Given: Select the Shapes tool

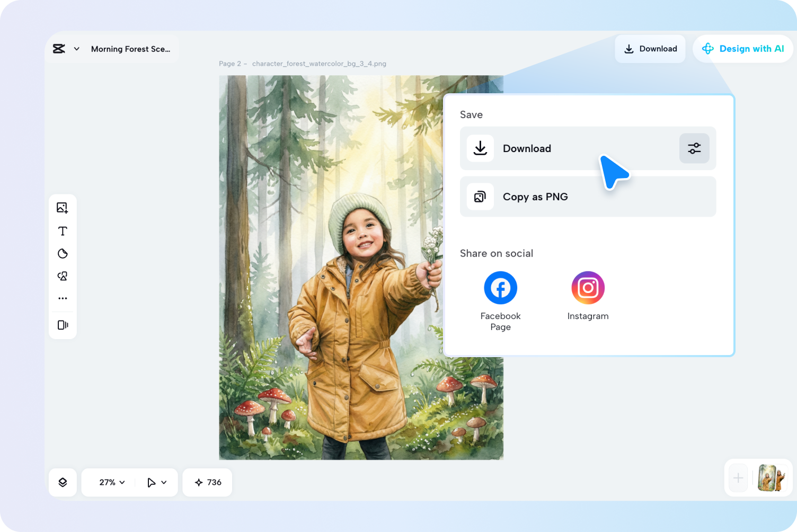Looking at the screenshot, I should coord(63,276).
